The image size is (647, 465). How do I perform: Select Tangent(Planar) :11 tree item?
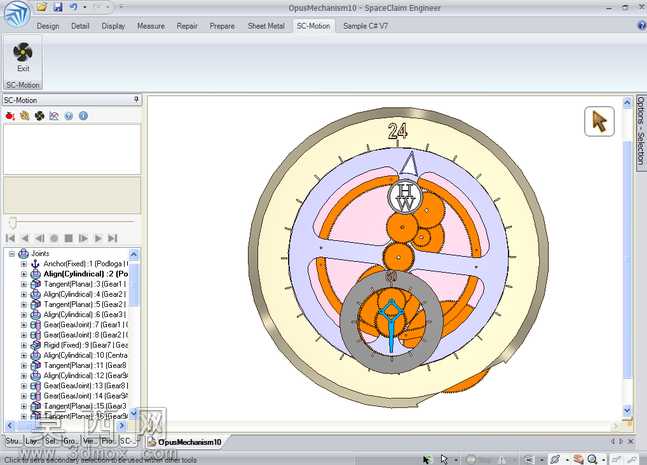click(x=85, y=365)
